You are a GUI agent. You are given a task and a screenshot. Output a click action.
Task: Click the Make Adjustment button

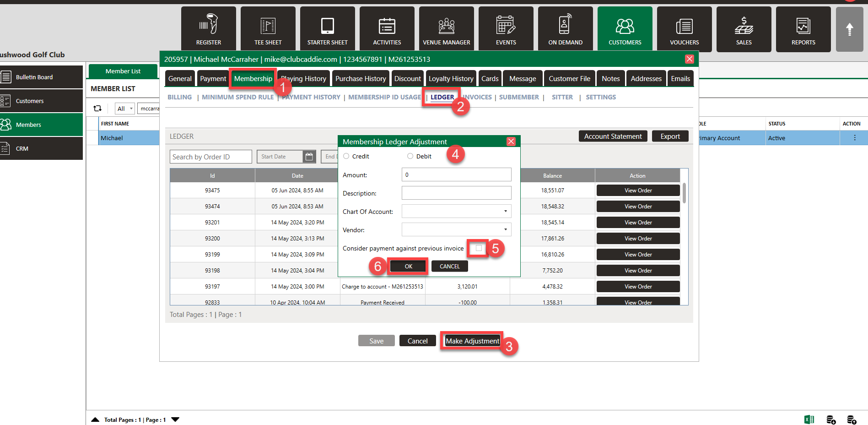(473, 341)
